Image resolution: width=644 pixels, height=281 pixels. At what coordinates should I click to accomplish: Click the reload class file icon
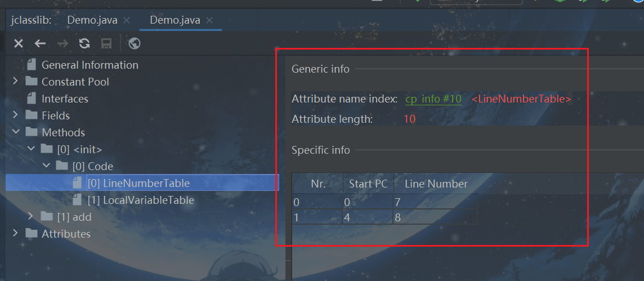click(x=84, y=43)
